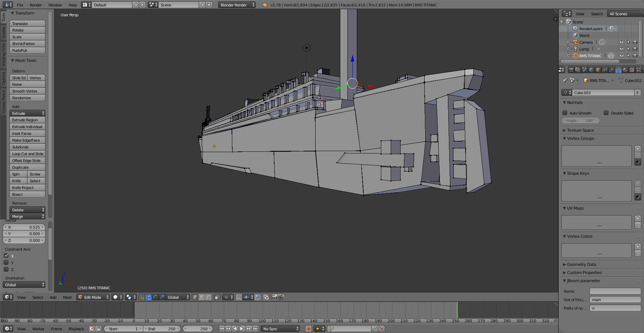Click the Loop Cut and Slide button
The image size is (644, 333).
tap(27, 154)
